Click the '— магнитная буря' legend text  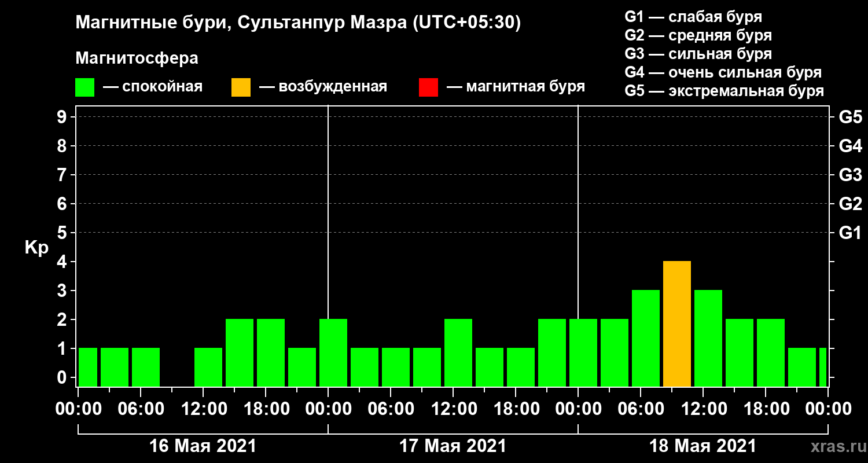[x=516, y=87]
